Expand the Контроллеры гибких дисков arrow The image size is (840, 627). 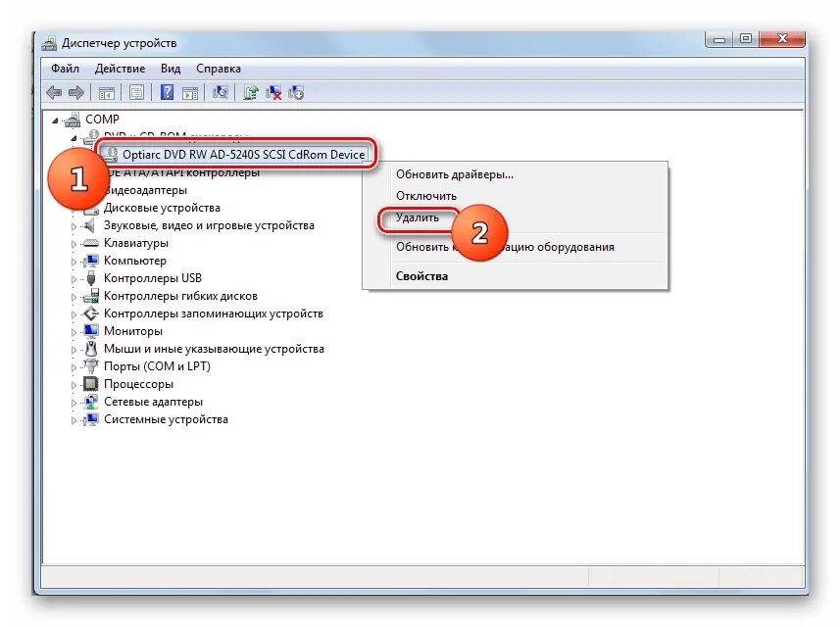point(74,297)
